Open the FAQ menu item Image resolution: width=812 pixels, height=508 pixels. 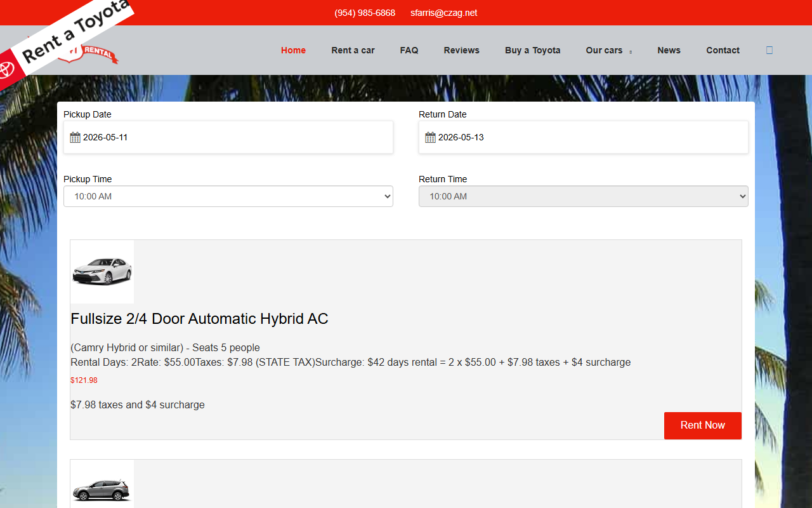click(409, 50)
